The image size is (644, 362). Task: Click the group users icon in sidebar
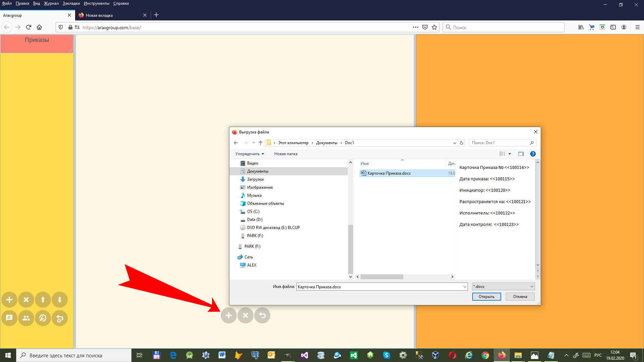tap(26, 318)
